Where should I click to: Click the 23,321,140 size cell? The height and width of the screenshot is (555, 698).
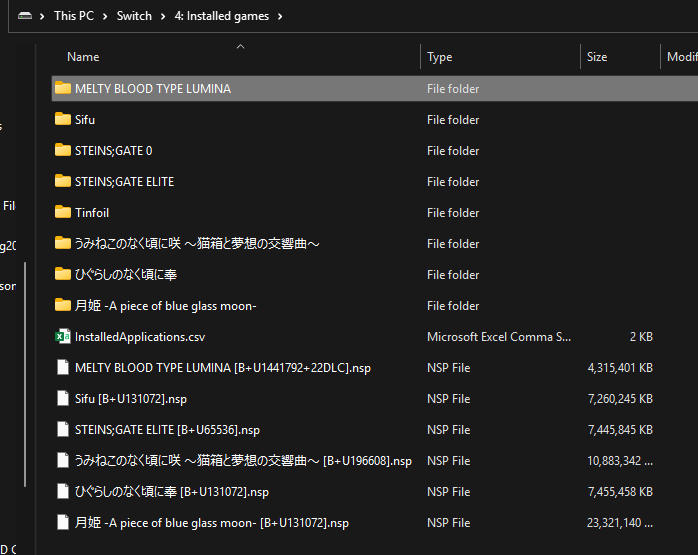point(620,523)
